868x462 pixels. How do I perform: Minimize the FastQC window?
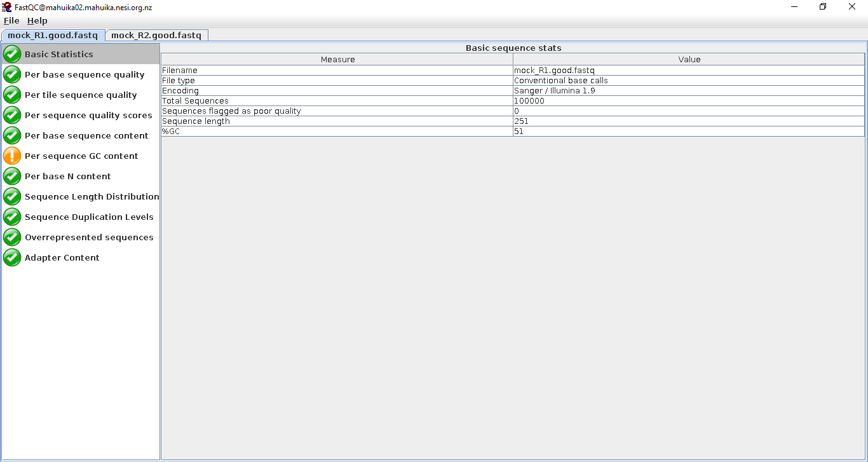pos(794,7)
